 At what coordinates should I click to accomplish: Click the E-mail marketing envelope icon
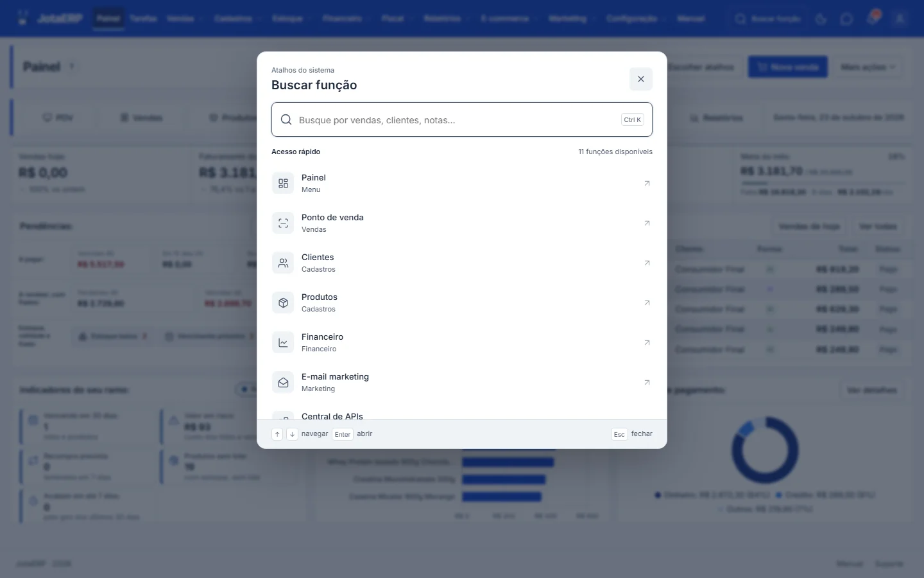283,382
